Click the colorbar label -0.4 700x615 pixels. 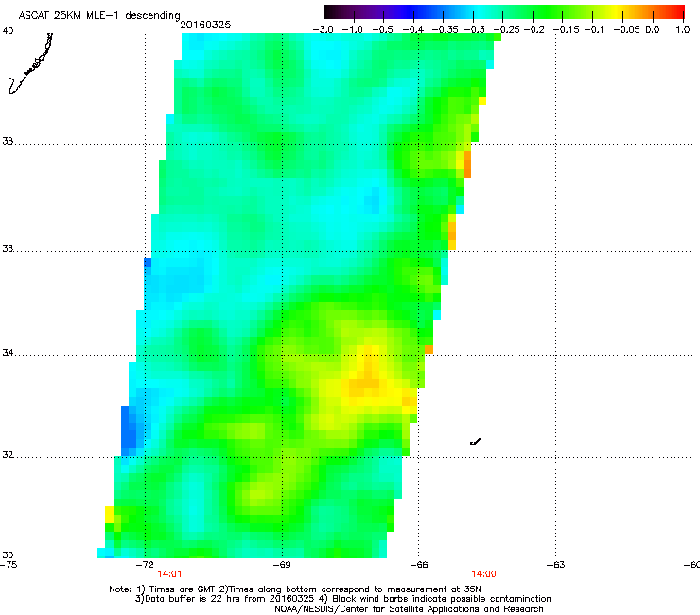click(413, 30)
